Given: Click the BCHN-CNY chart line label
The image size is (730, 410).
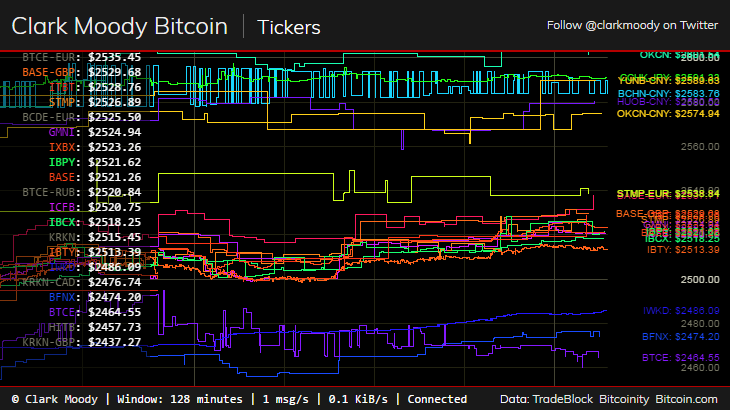Looking at the screenshot, I should tap(669, 94).
